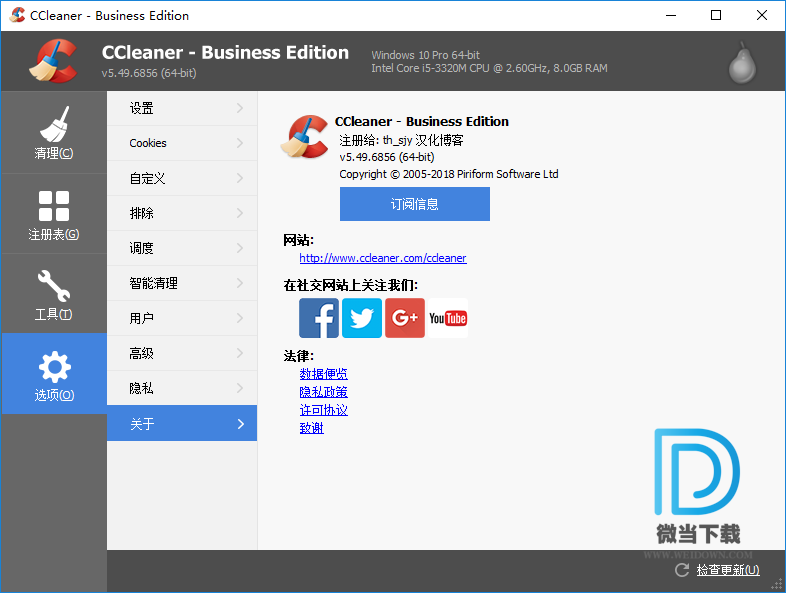
Task: Click the CCleaner logo in header
Action: point(54,61)
